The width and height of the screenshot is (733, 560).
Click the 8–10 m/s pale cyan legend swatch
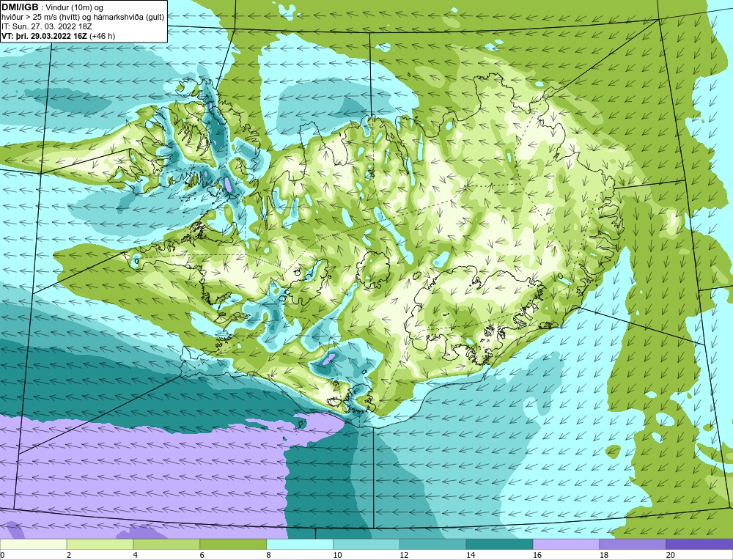click(x=300, y=544)
